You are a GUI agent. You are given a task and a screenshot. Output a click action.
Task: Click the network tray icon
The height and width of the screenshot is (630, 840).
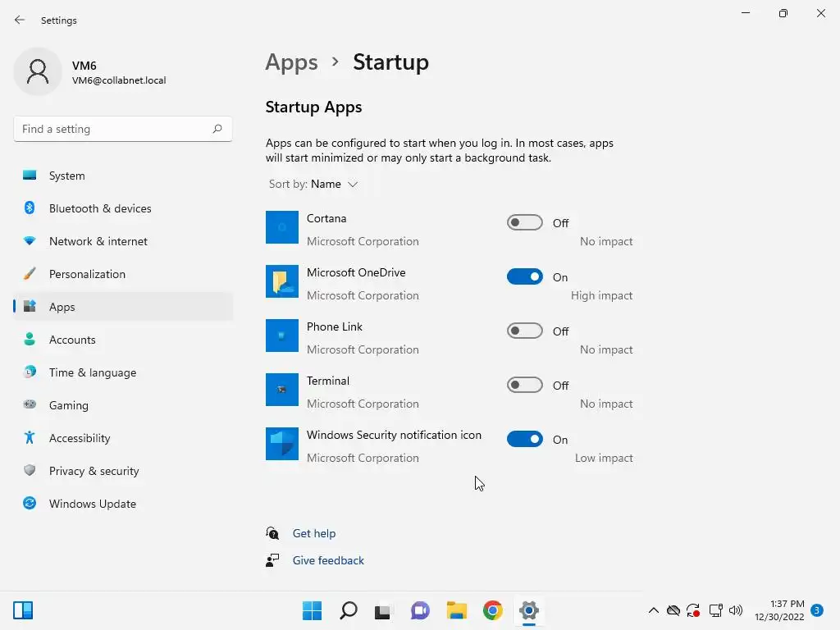[x=715, y=610]
